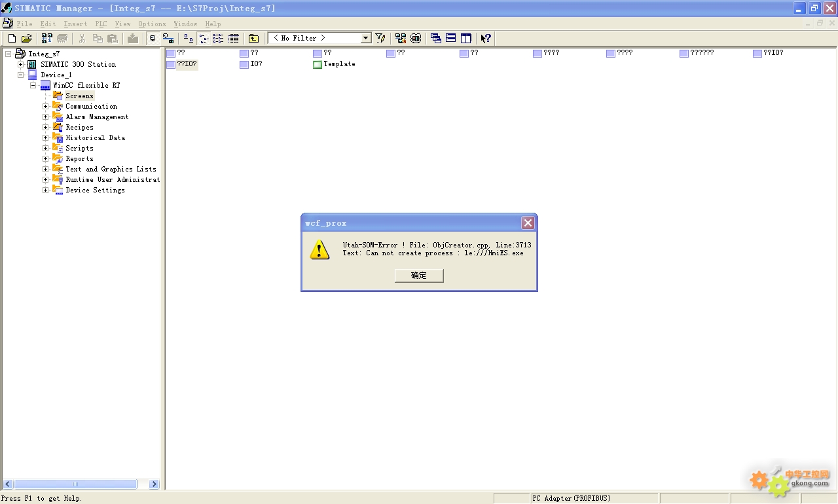Toggle the Small Icons view mode
Image resolution: width=838 pixels, height=504 pixels.
coord(204,39)
